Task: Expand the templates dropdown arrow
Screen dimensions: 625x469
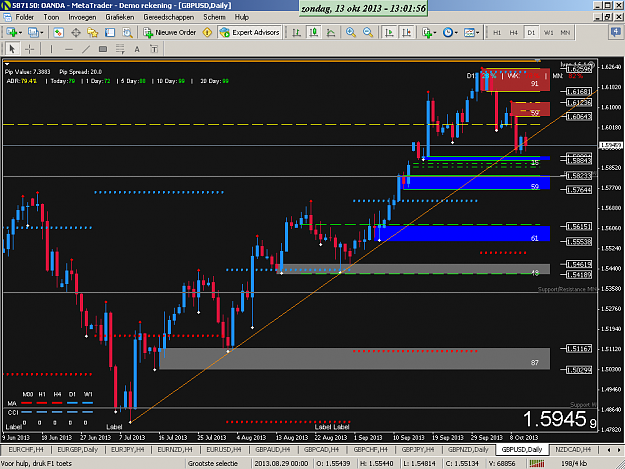Action: [478, 33]
